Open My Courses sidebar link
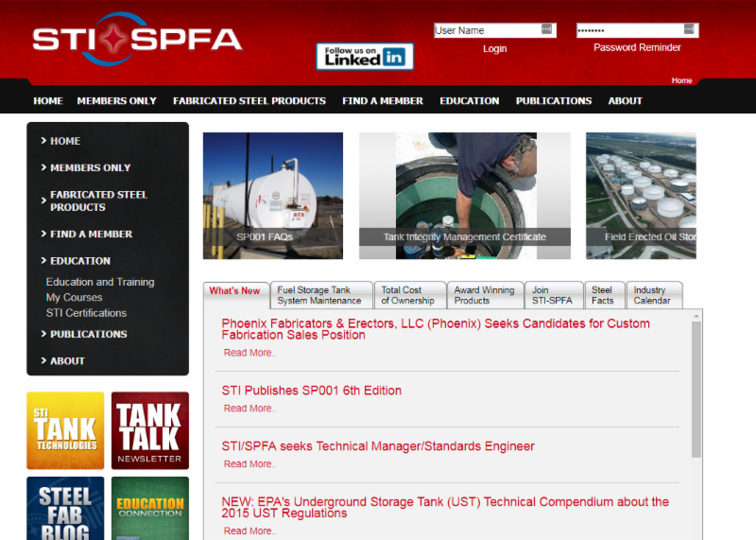 (x=75, y=297)
